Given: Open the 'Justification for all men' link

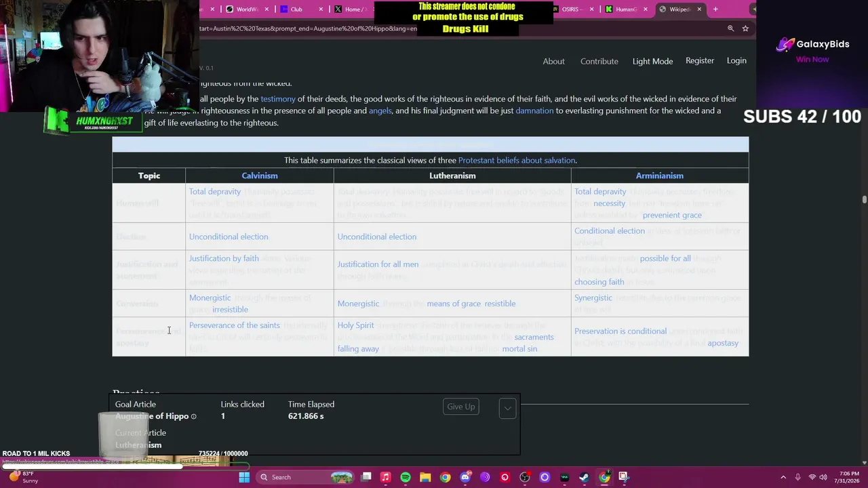Looking at the screenshot, I should [378, 264].
